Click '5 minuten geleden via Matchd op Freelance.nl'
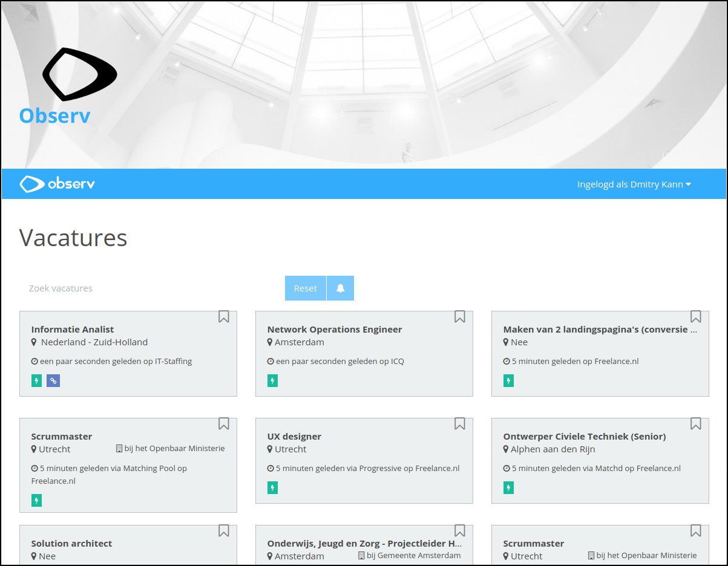 click(x=596, y=469)
